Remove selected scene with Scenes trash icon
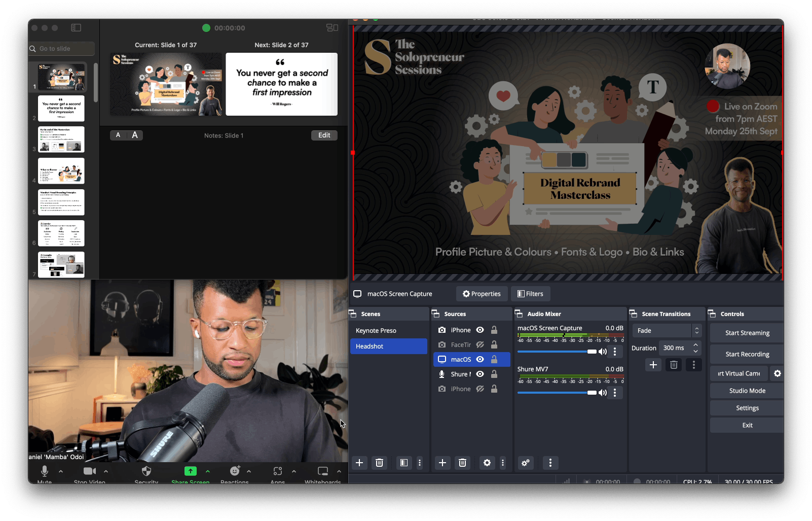Viewport: 812px width, 521px height. pos(379,463)
